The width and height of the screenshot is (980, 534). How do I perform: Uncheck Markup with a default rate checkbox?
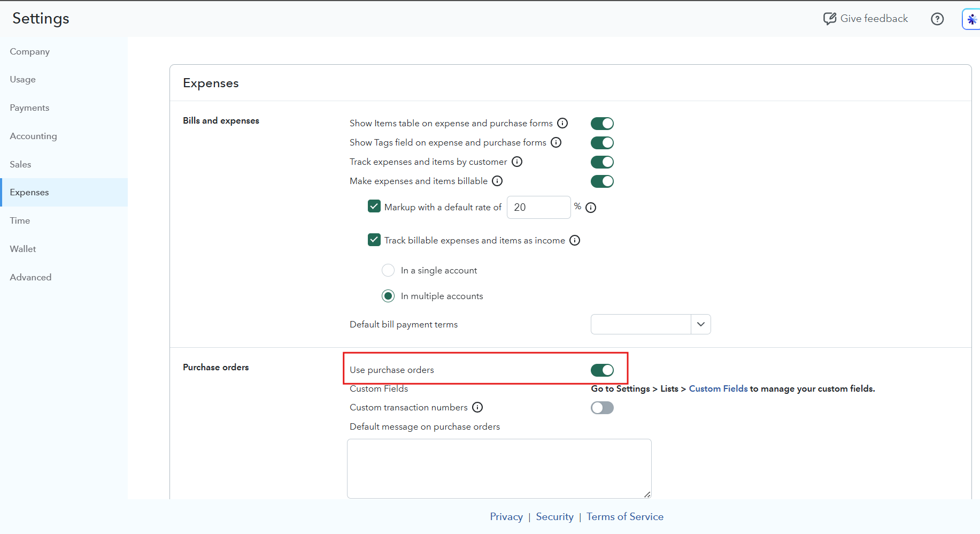pos(374,207)
